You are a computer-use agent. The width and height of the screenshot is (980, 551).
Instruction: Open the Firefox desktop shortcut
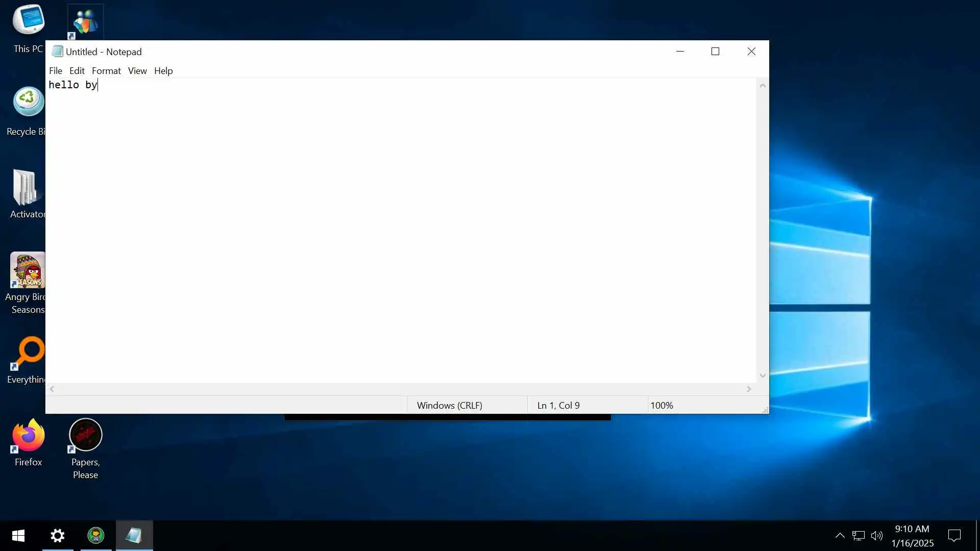[28, 437]
